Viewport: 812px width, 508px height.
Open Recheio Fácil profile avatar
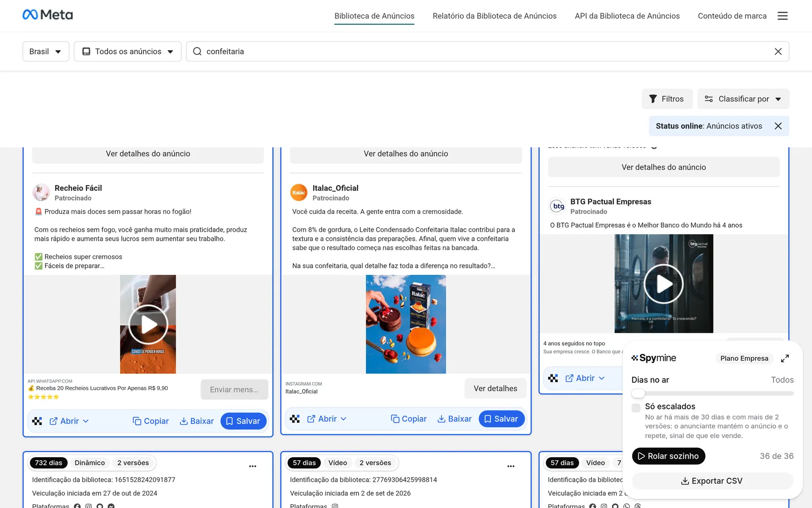[41, 193]
